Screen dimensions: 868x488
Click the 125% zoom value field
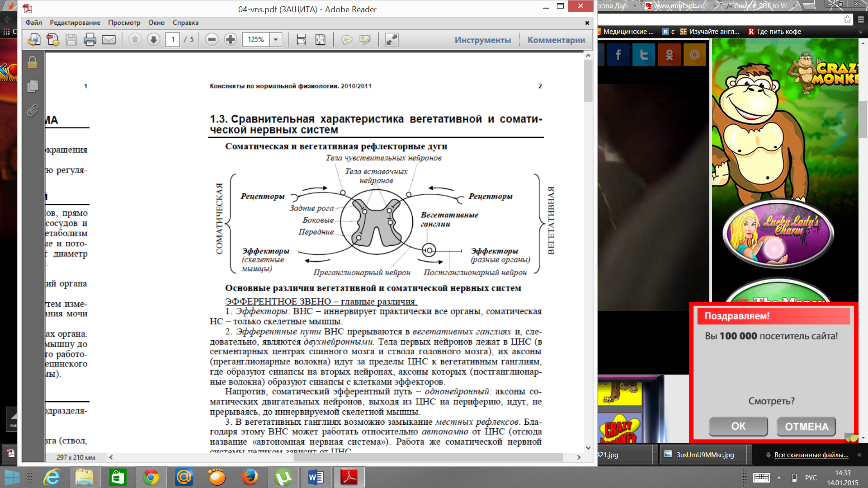(x=256, y=40)
